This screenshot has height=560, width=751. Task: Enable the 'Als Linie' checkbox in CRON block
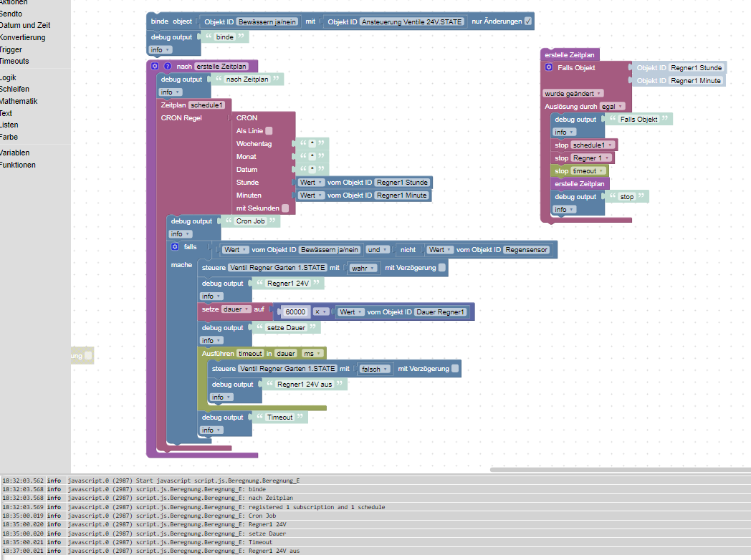[x=269, y=130]
